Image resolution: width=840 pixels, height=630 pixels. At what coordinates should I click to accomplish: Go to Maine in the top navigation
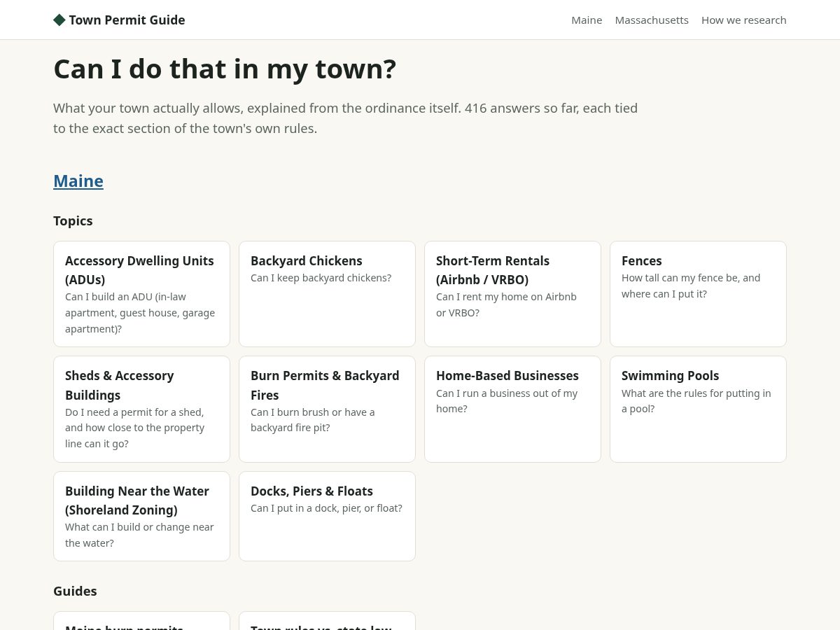587,20
